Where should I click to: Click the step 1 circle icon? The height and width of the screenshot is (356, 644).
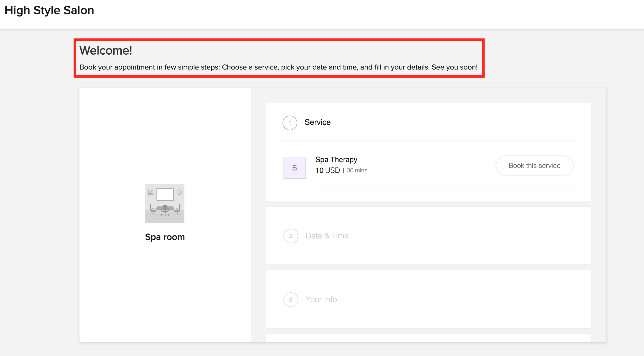pyautogui.click(x=290, y=123)
